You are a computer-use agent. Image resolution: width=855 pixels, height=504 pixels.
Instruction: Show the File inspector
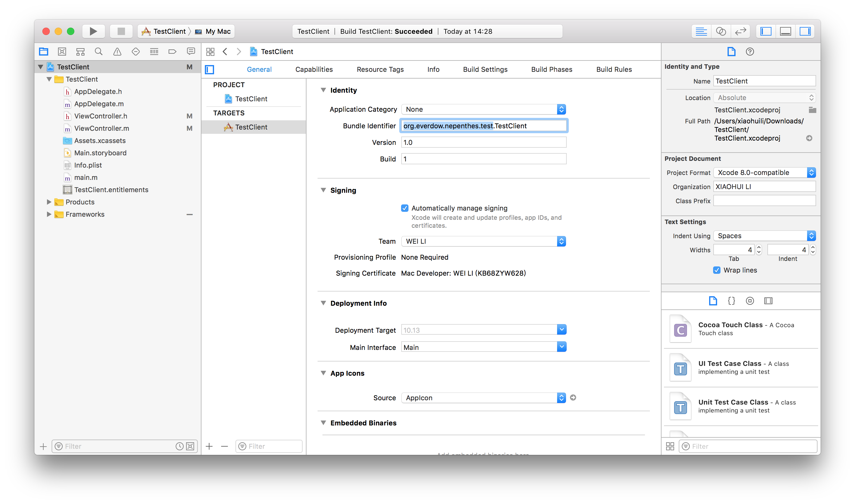(731, 52)
